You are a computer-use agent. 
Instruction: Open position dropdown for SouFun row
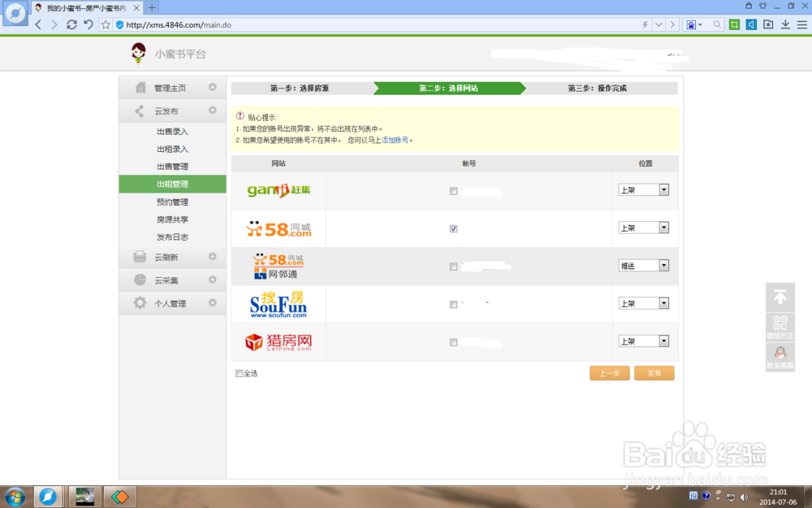click(x=644, y=303)
